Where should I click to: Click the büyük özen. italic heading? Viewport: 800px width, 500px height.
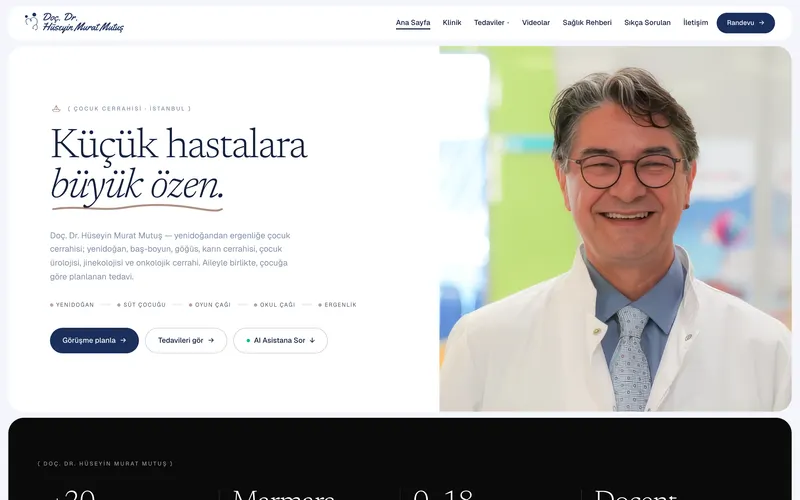(137, 186)
